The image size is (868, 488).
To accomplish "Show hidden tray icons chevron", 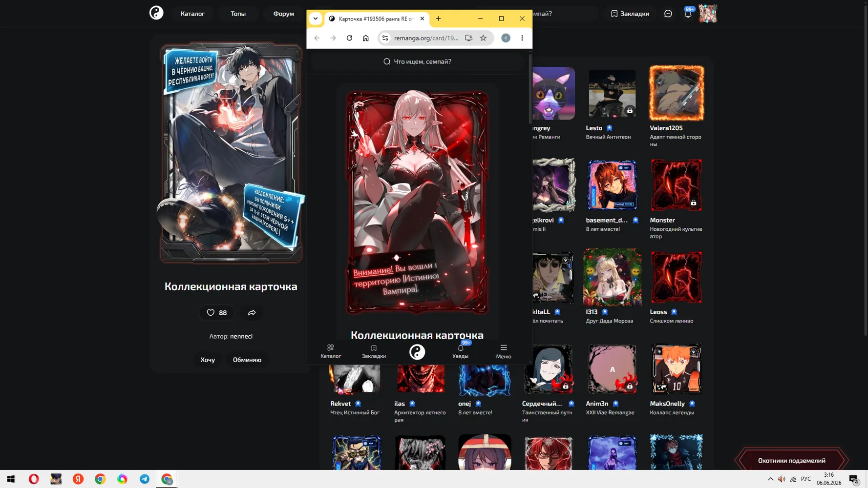I will click(x=770, y=479).
